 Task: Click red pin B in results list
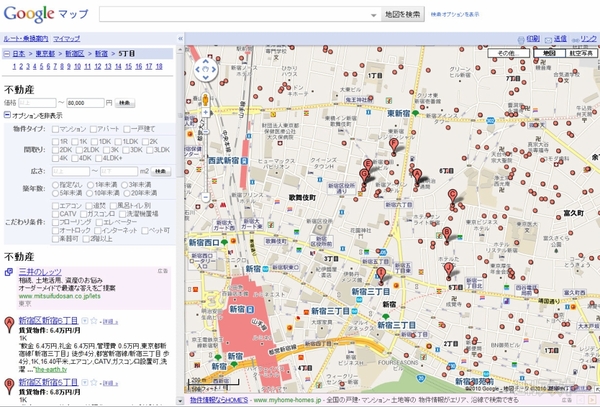click(x=9, y=386)
